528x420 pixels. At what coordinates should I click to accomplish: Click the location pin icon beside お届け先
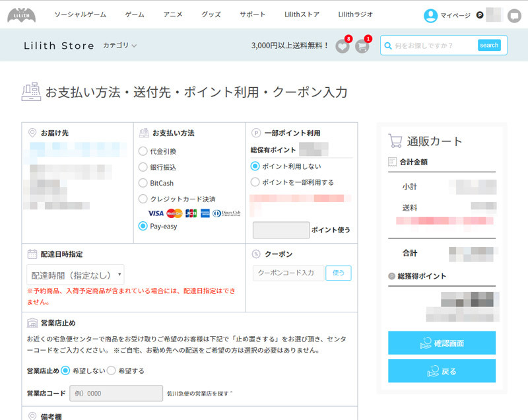pyautogui.click(x=32, y=133)
